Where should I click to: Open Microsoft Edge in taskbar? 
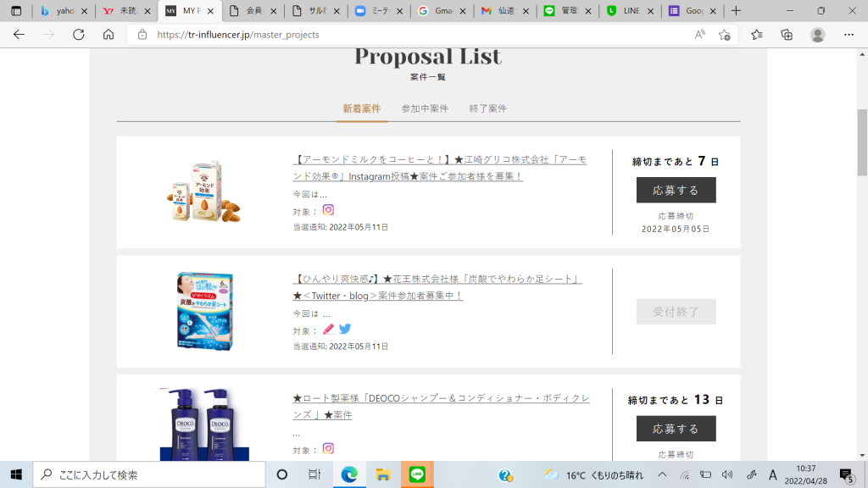(348, 474)
